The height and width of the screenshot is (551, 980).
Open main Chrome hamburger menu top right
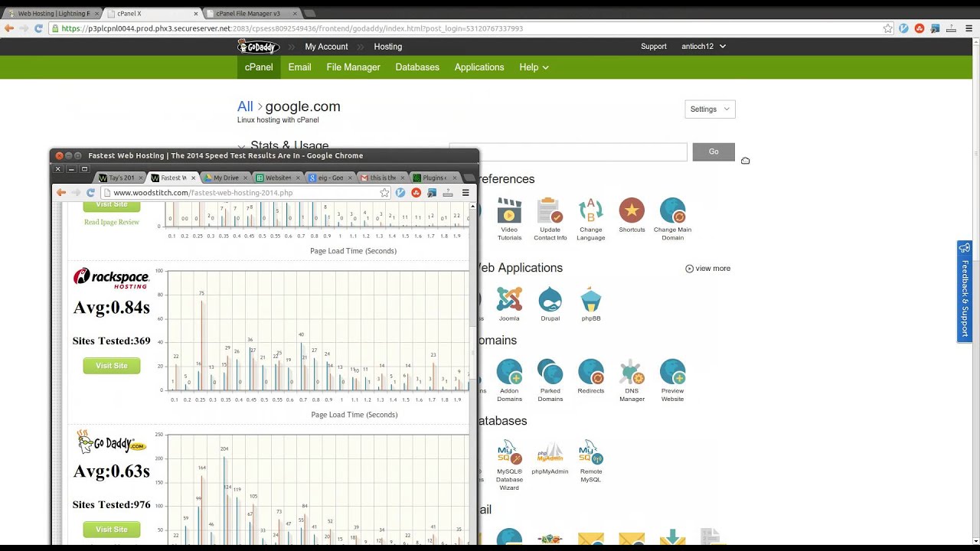point(968,28)
